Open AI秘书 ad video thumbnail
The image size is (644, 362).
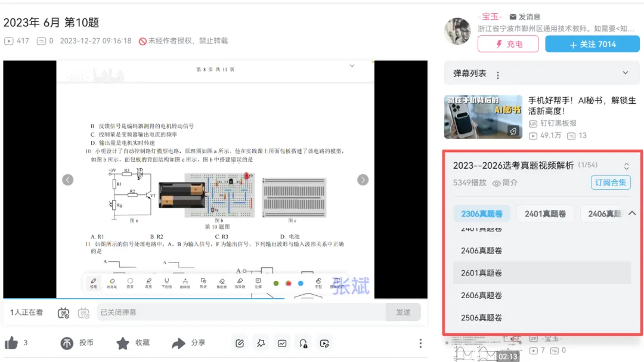coord(483,117)
